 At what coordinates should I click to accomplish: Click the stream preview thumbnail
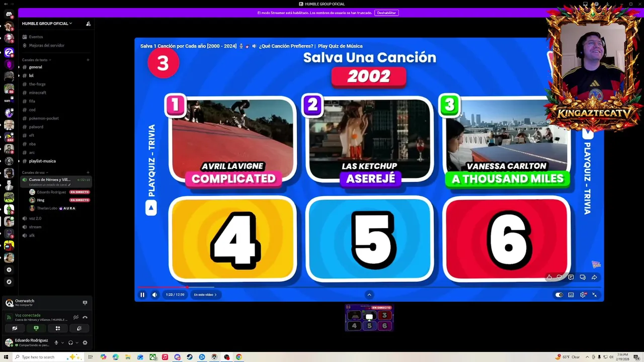tap(369, 318)
